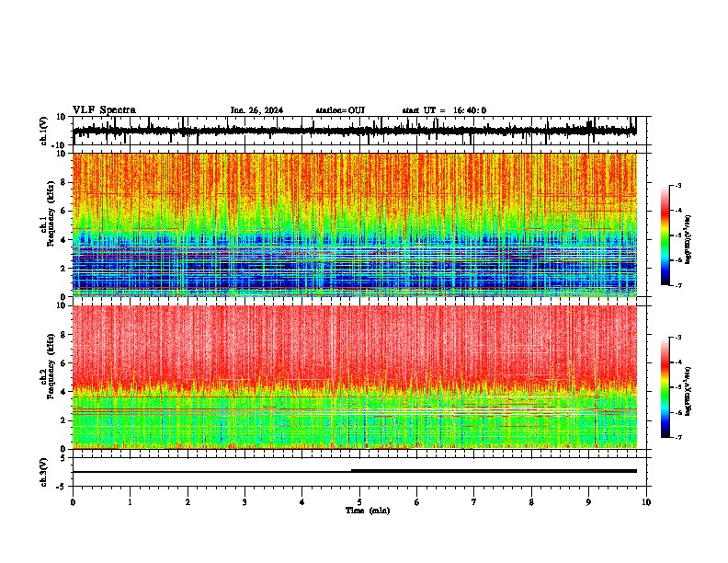Click the '2' kHz tick of ch.1 spectrogram
Viewport: 728px width, 563px height.
(x=64, y=268)
